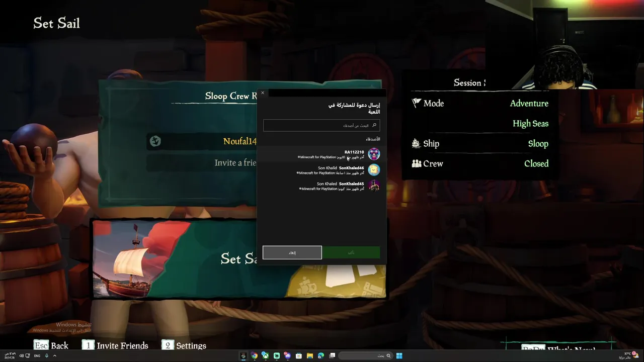Select friend SonKhaled45 from the list
Viewport: 644px width, 362px height.
(321, 186)
